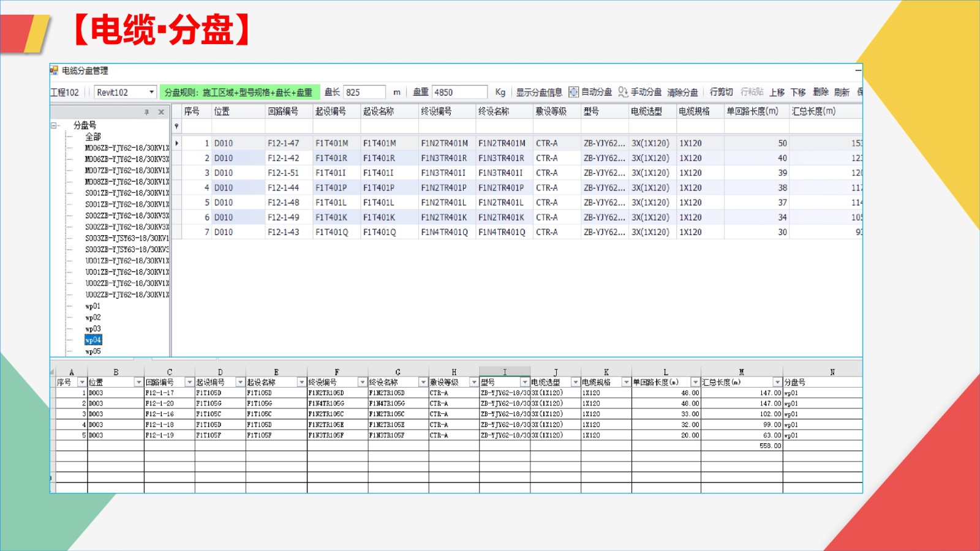Viewport: 980px width, 551px height.
Task: Click the 自动分盘 auto-split icon
Action: (x=573, y=92)
